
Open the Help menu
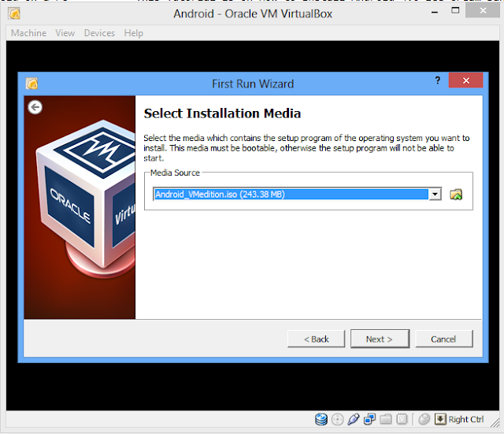[x=133, y=33]
